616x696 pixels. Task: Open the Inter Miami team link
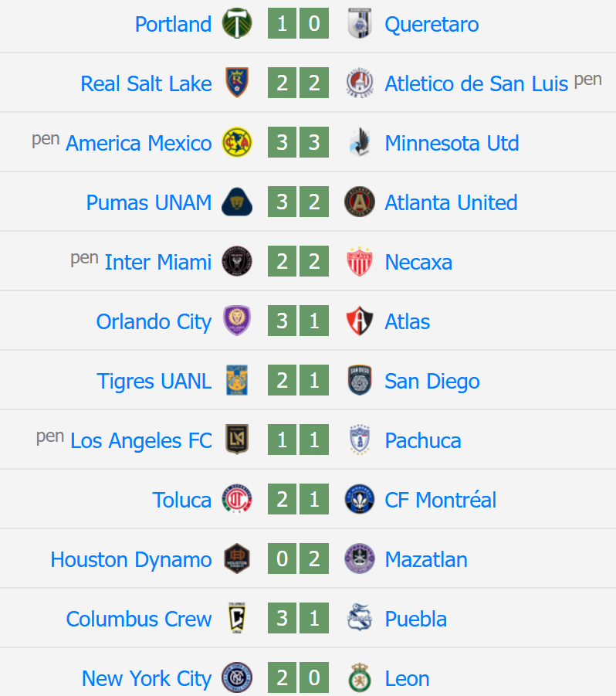click(158, 263)
